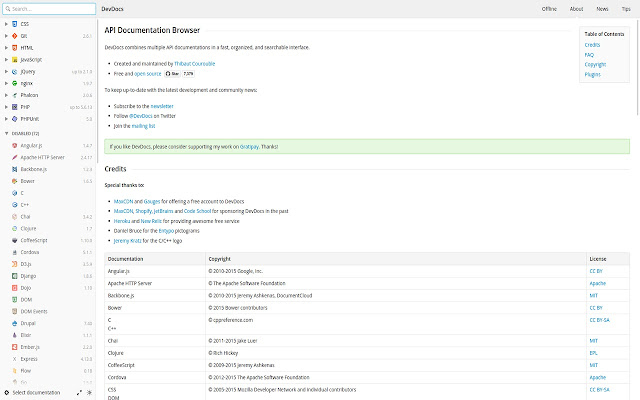Open the Offline menu item
Viewport: 640px width, 400px height.
pos(549,9)
